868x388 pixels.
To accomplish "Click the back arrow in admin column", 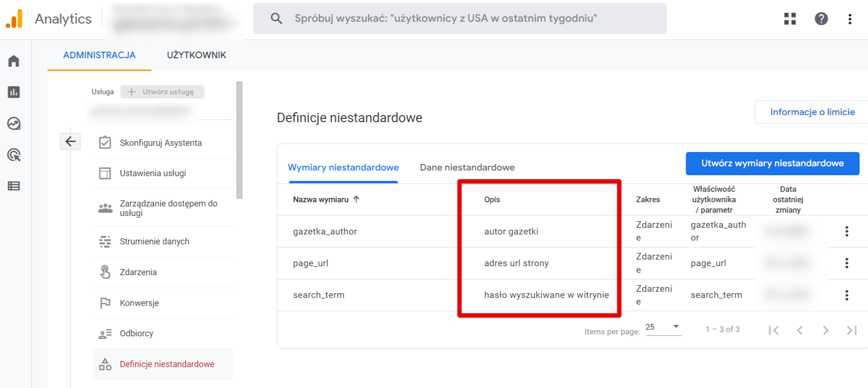I will click(x=71, y=141).
